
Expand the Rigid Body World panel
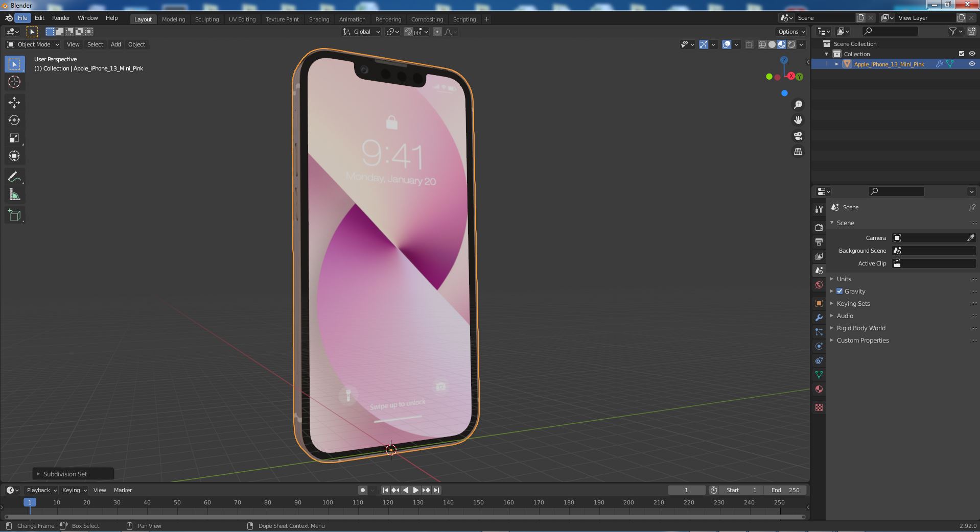(860, 328)
